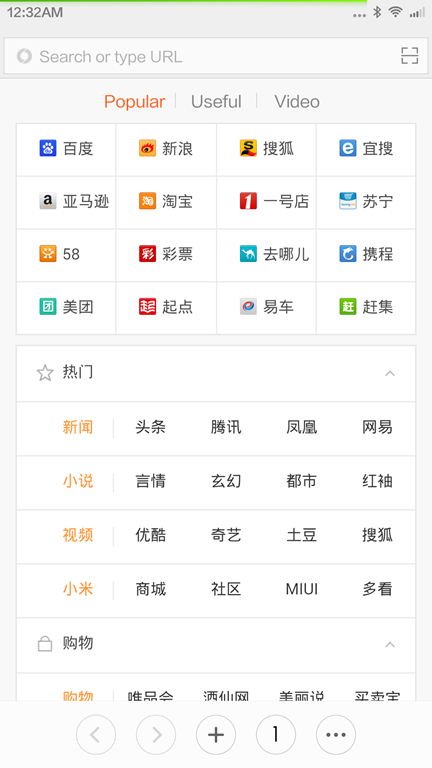
Task: Open the Baidu (百度) shortcut icon
Action: pos(48,148)
